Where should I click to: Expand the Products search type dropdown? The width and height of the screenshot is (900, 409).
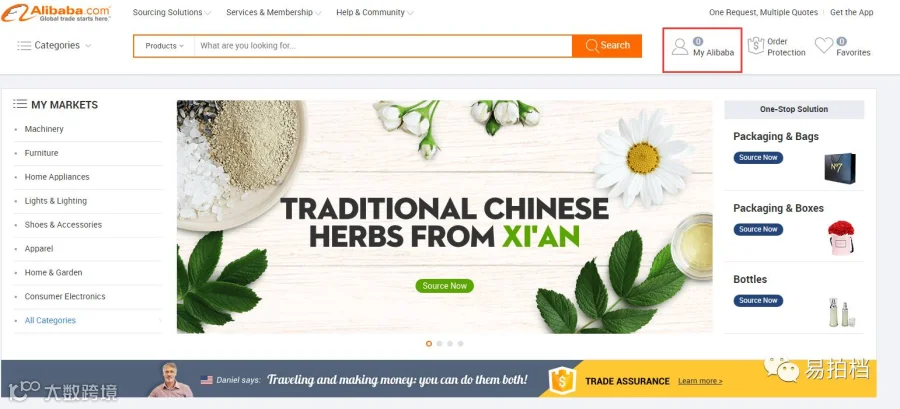click(164, 46)
